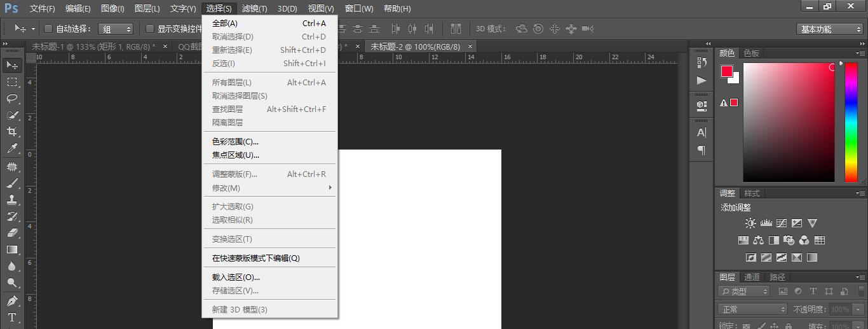Select the Move tool in toolbox
Image resolution: width=868 pixels, height=329 pixels.
point(12,65)
